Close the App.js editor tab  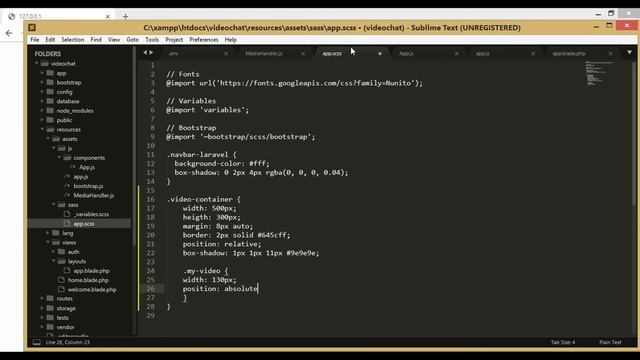pos(456,53)
